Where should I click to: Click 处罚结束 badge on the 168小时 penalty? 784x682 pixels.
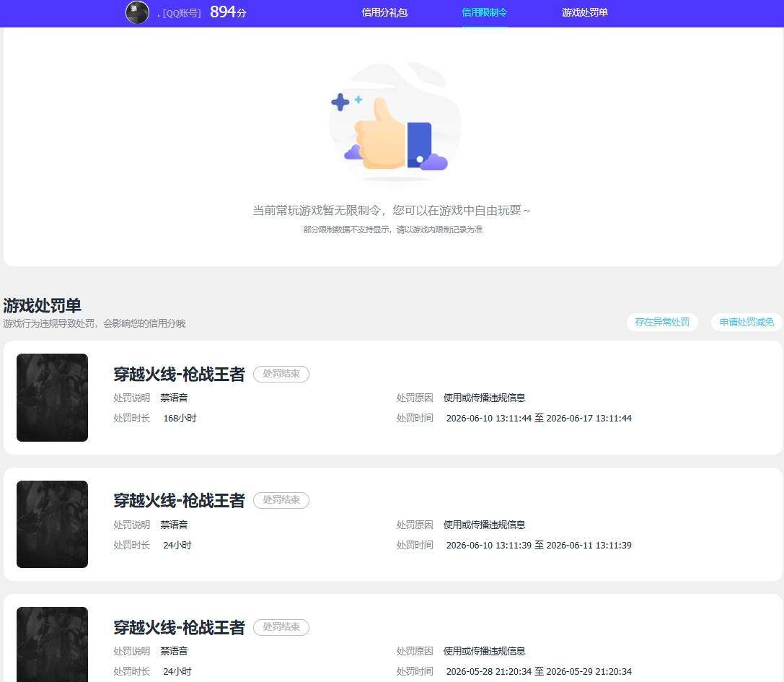[281, 374]
